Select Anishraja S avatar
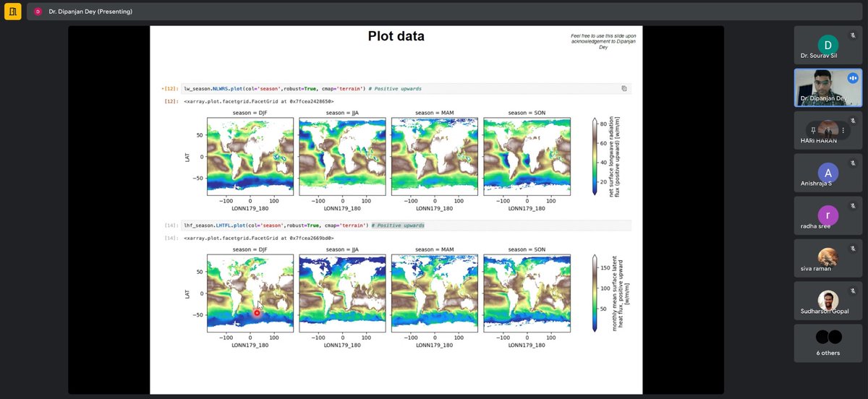This screenshot has height=399, width=868. (828, 172)
